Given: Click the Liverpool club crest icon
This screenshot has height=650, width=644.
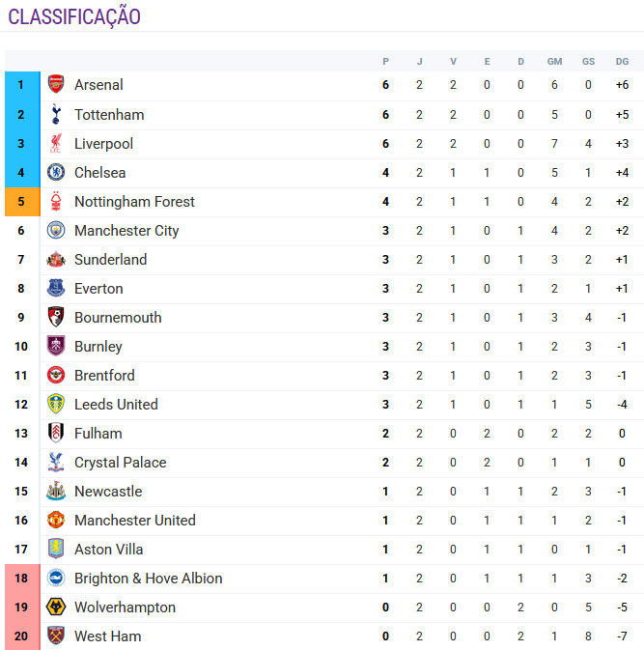Looking at the screenshot, I should point(56,144).
